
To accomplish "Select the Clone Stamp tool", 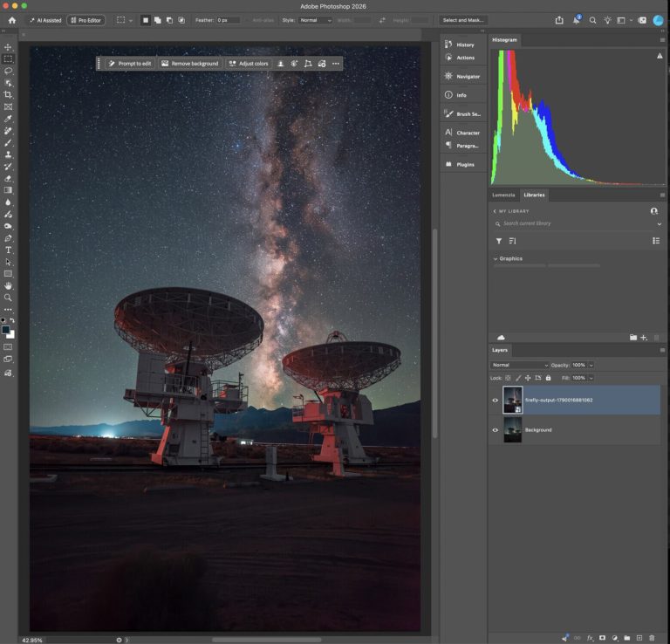I will coord(8,154).
